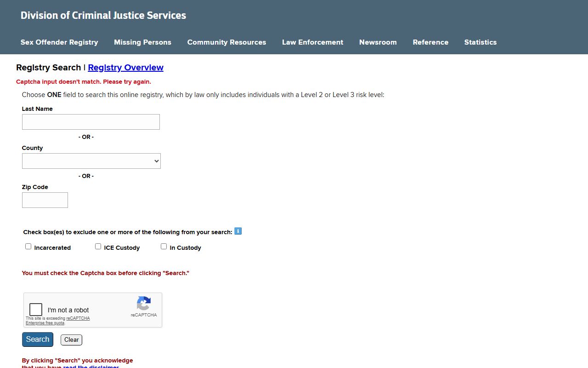Check the I'm not a robot box

click(36, 310)
